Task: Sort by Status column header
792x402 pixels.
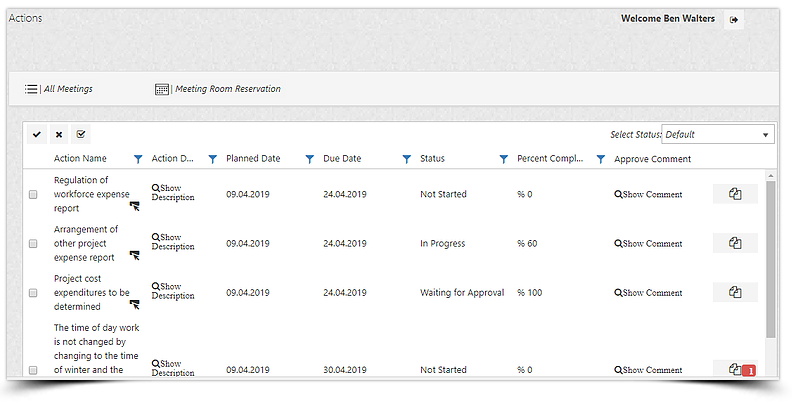Action: point(432,159)
